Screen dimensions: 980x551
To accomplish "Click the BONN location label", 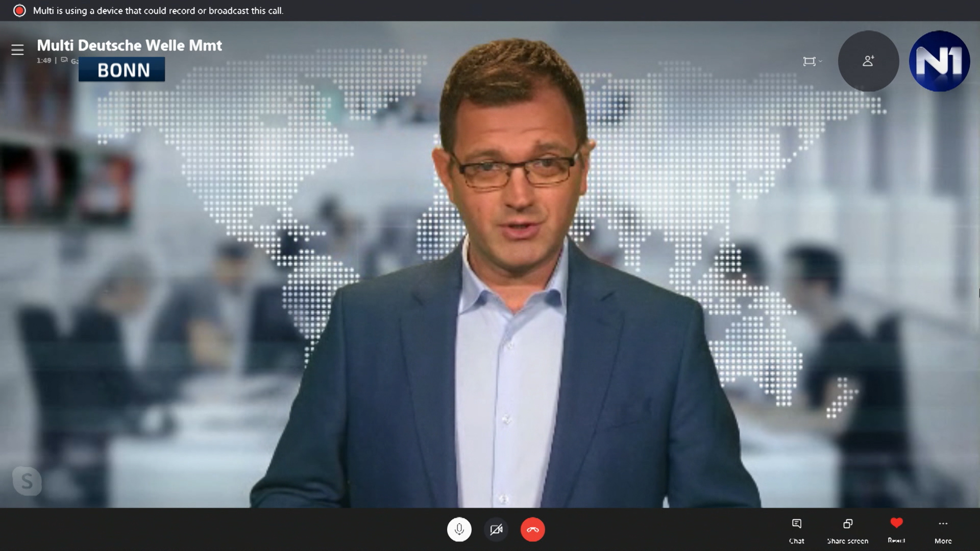I will (x=123, y=70).
